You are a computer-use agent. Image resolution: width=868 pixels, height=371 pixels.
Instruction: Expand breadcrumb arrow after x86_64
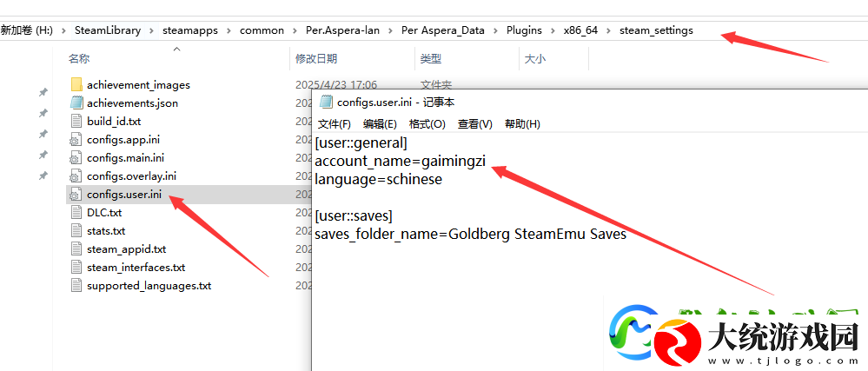click(x=609, y=31)
